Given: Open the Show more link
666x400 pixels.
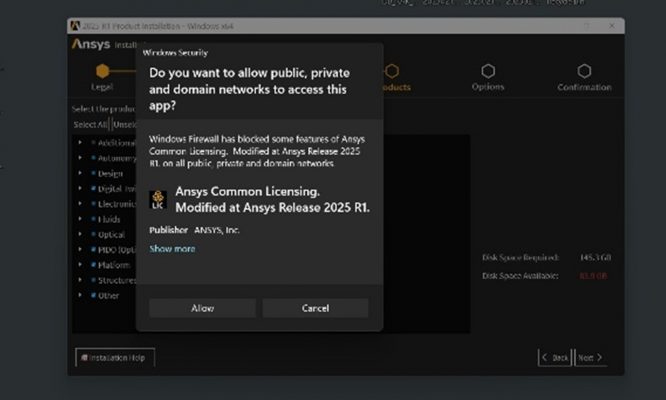Looking at the screenshot, I should (172, 249).
